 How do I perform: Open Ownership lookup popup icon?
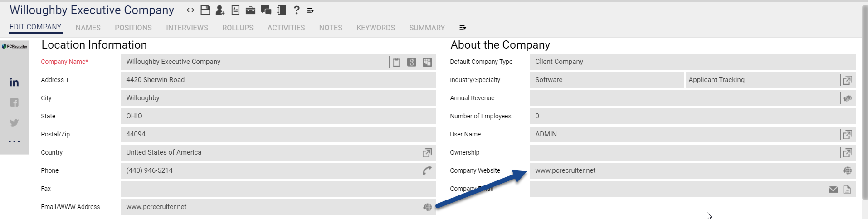click(x=847, y=153)
